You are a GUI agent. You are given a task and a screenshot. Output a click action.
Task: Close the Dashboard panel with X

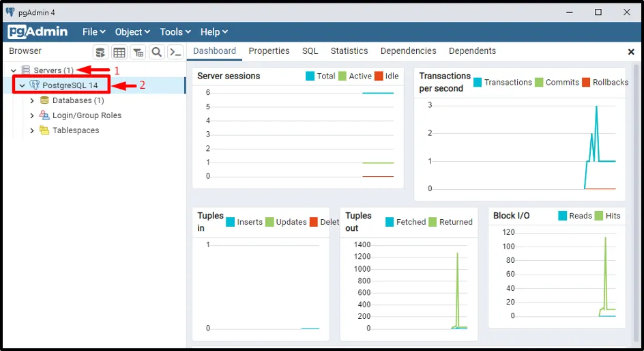click(631, 52)
